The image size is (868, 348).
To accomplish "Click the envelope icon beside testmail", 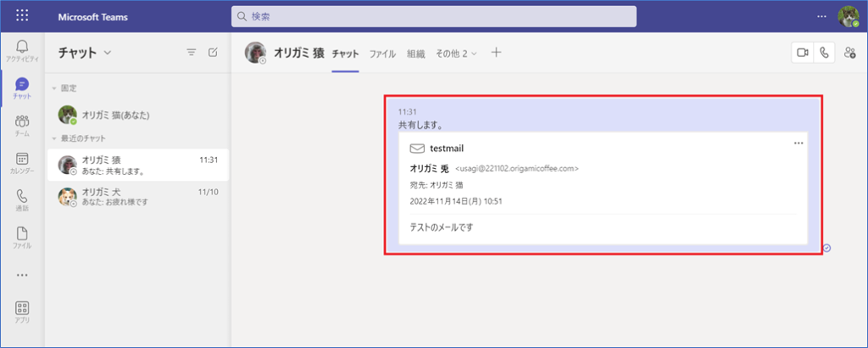I will click(x=417, y=149).
